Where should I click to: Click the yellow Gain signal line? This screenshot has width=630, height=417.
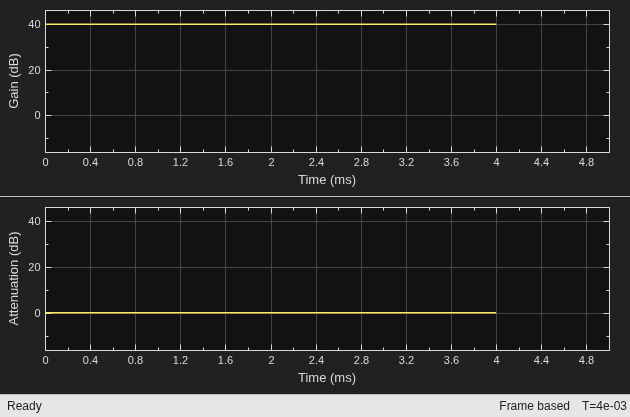(x=271, y=24)
